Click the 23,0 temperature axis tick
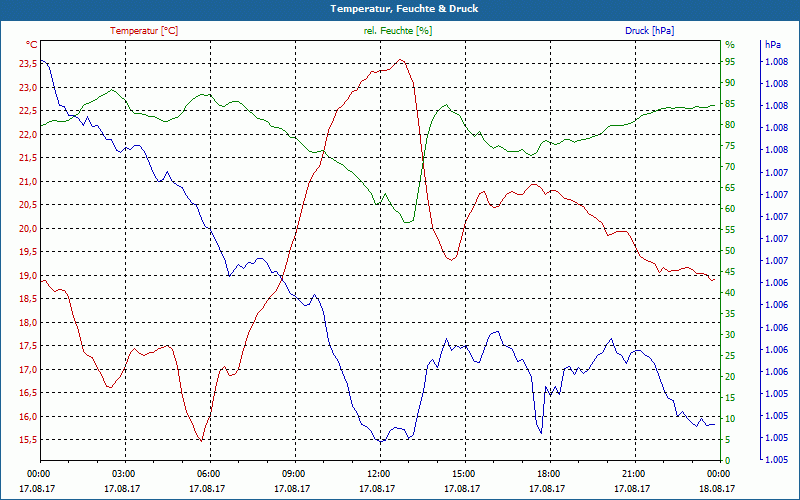Viewport: 800px width, 500px height. coord(28,87)
